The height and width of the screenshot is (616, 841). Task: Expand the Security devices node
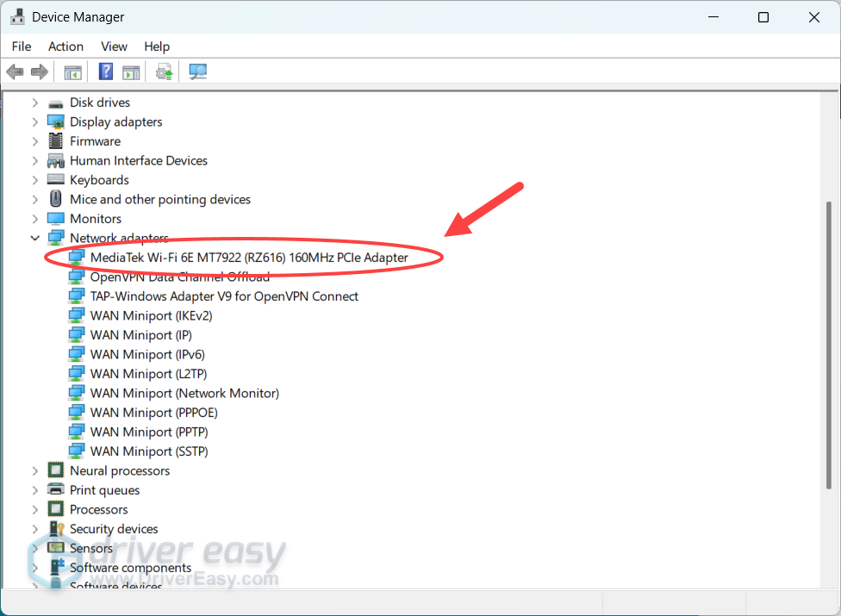coord(34,528)
